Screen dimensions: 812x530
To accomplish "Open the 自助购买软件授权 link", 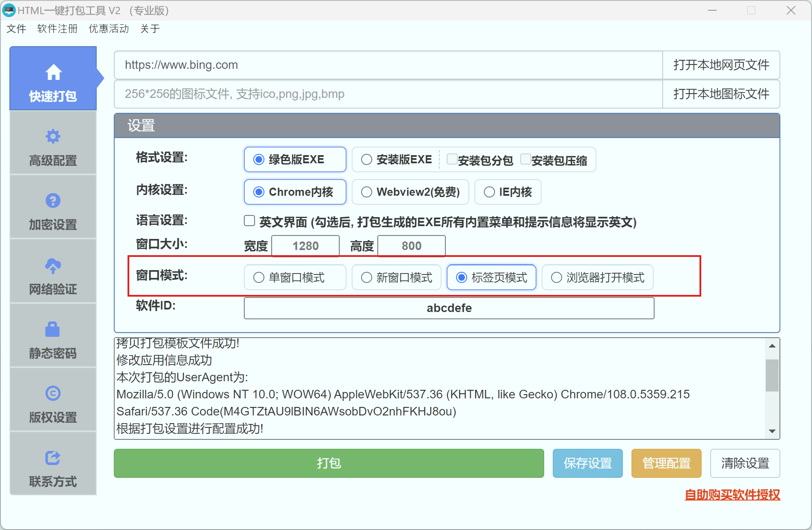I will tap(733, 495).
